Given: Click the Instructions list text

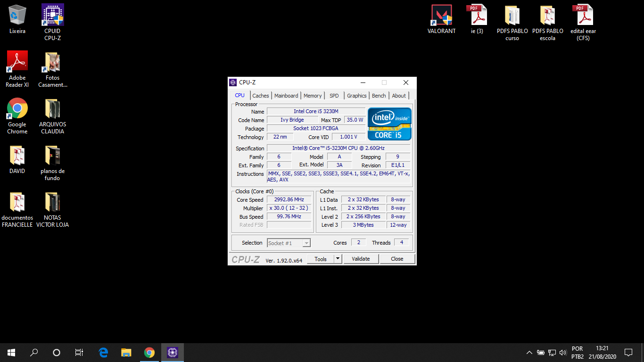Looking at the screenshot, I should (339, 177).
